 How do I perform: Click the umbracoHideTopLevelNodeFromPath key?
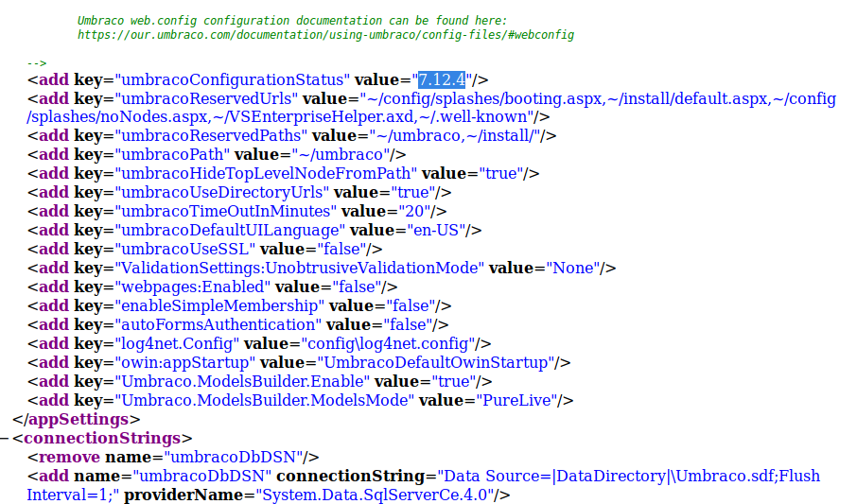point(265,174)
